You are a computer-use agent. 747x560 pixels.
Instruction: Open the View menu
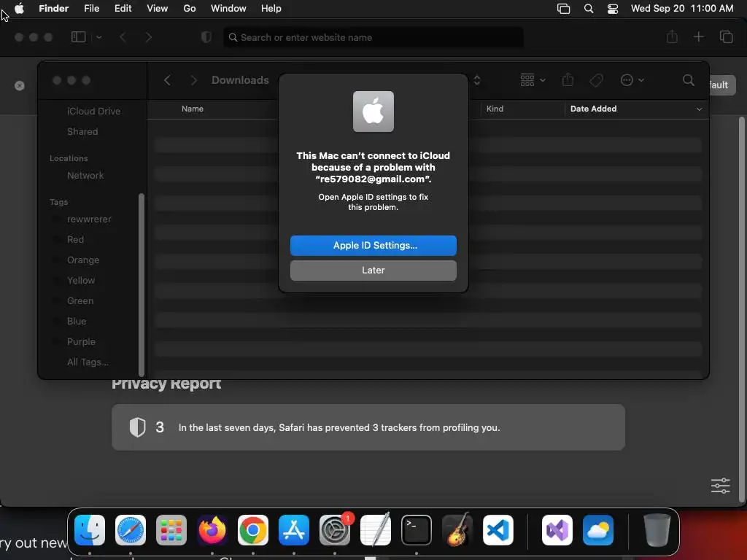(x=158, y=8)
